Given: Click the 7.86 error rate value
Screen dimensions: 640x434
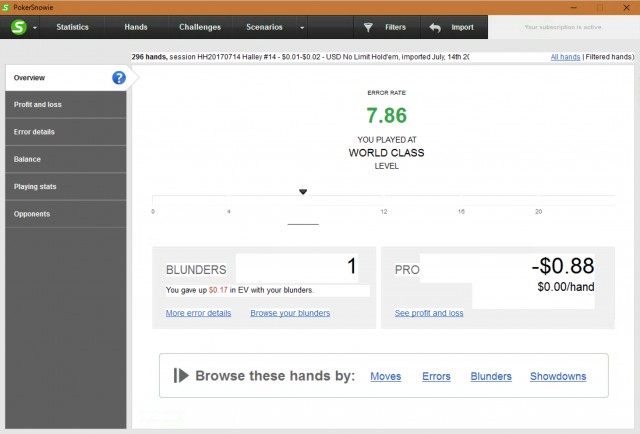Looking at the screenshot, I should (387, 116).
